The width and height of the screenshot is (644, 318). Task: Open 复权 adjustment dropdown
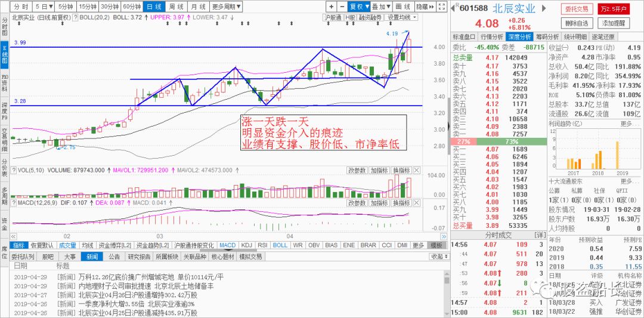(x=358, y=7)
